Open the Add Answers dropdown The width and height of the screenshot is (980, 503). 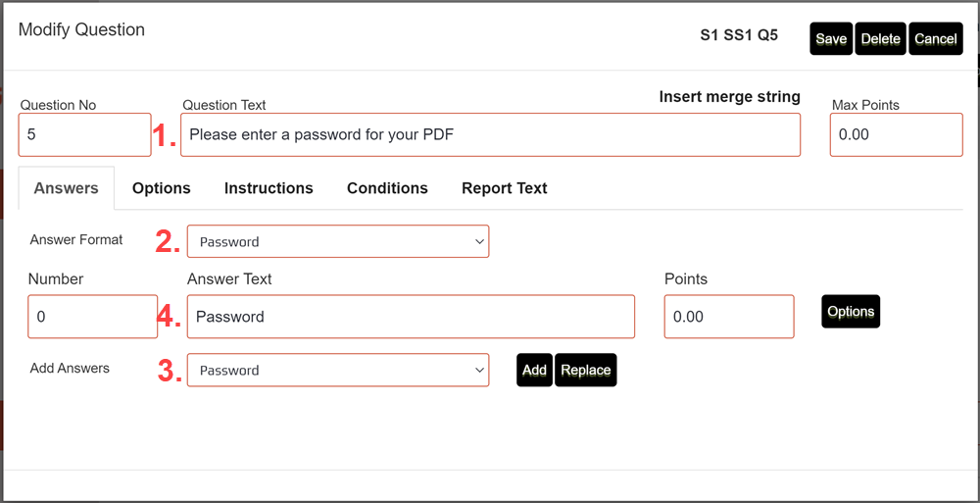click(x=338, y=371)
